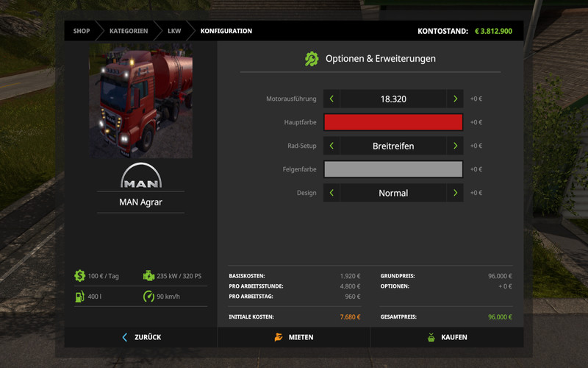Select previous Motorausführung option
This screenshot has height=368, width=588.
pos(331,99)
